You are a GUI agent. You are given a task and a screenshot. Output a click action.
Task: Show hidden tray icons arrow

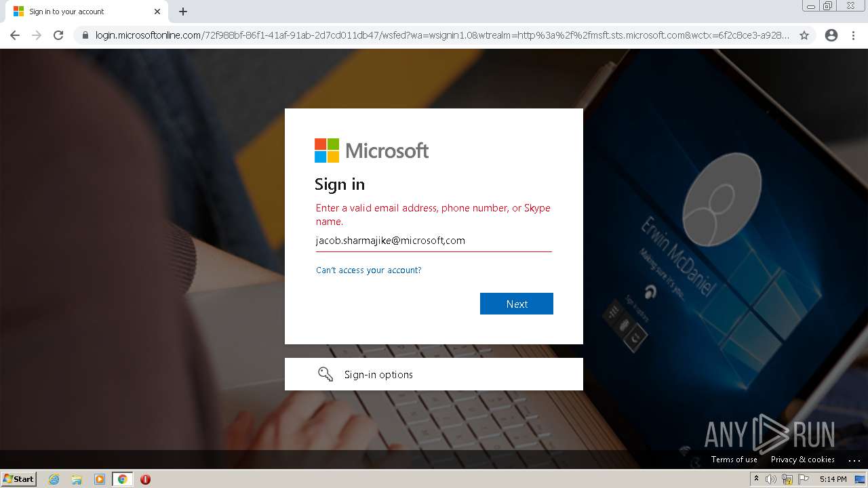tap(756, 479)
